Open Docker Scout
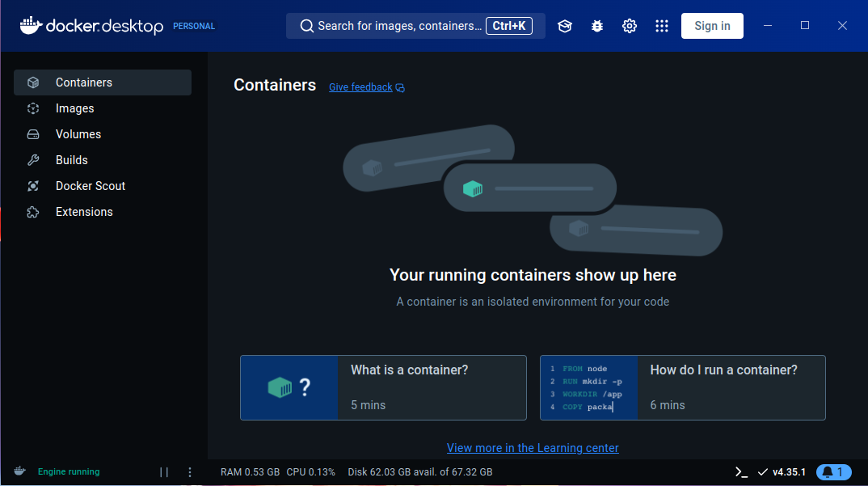This screenshot has height=486, width=868. (x=90, y=185)
